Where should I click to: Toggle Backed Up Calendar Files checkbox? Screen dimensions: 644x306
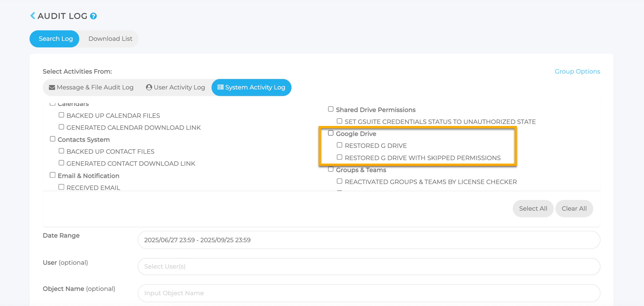point(61,115)
